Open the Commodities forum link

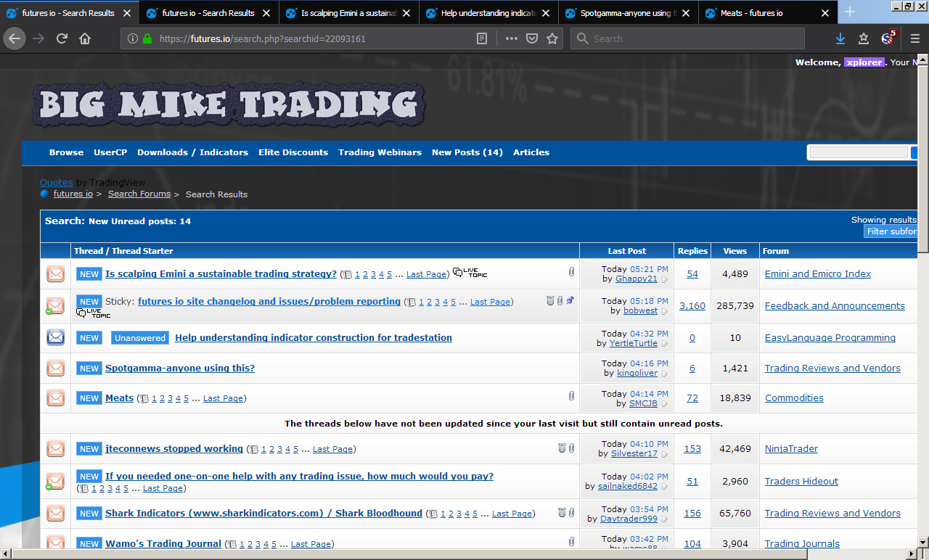794,398
